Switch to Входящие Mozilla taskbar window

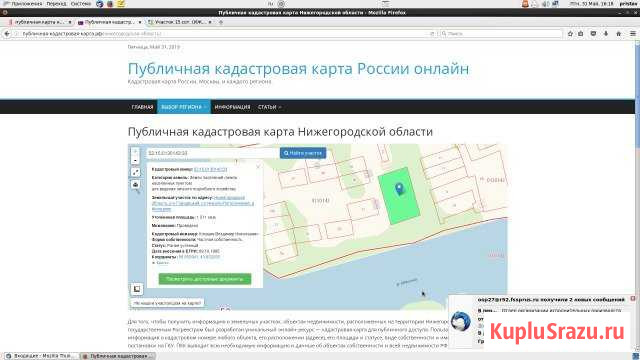[x=41, y=356]
